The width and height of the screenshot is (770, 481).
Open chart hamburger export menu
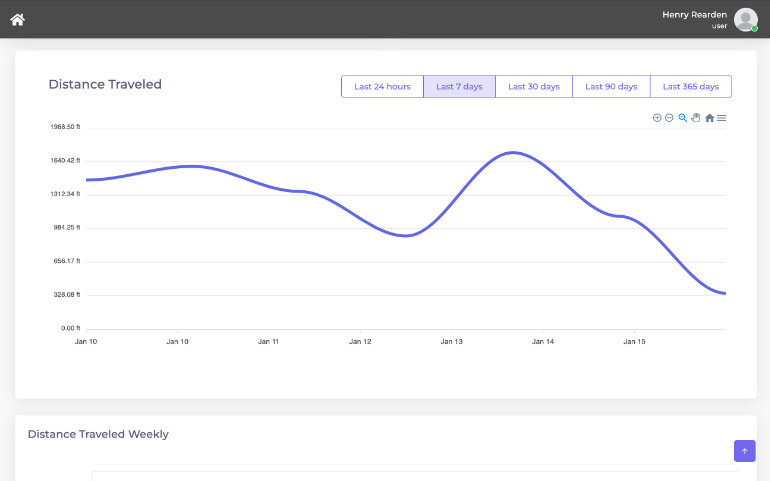coord(721,118)
